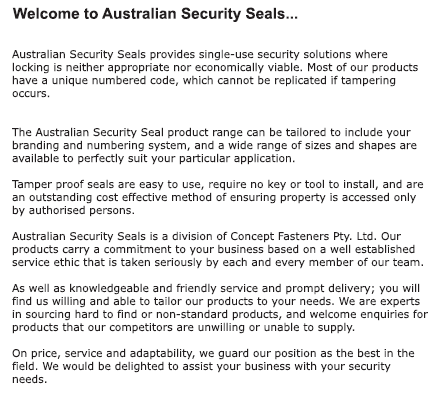Click the text 'Concept Fasteners Pty. Ltd.'
This screenshot has height=403, width=436.
coord(304,236)
